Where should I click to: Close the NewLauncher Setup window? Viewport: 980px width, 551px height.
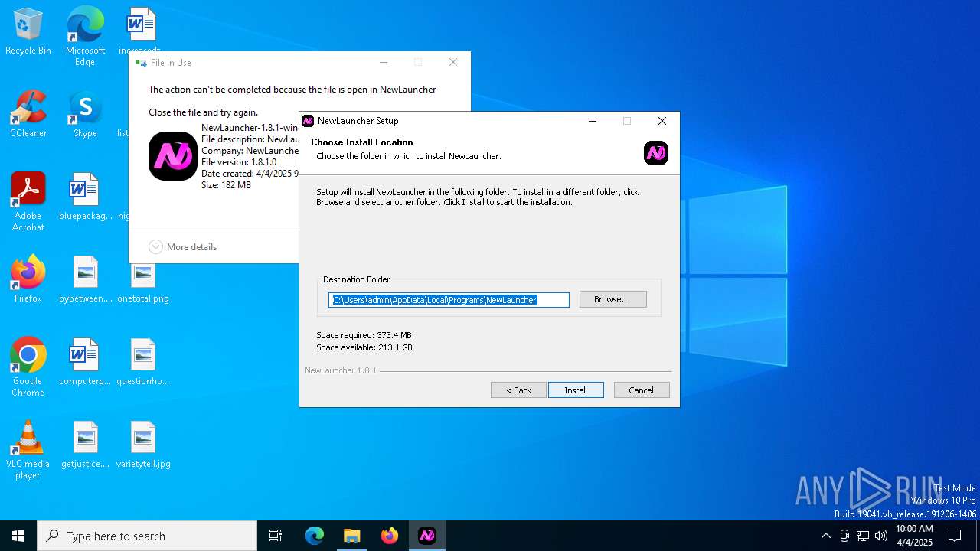tap(662, 121)
